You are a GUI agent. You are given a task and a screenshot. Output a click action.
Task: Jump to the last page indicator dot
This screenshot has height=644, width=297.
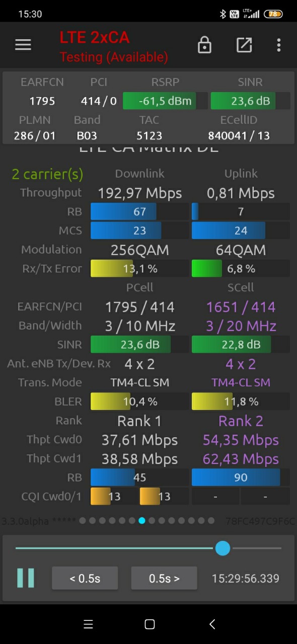click(x=211, y=521)
